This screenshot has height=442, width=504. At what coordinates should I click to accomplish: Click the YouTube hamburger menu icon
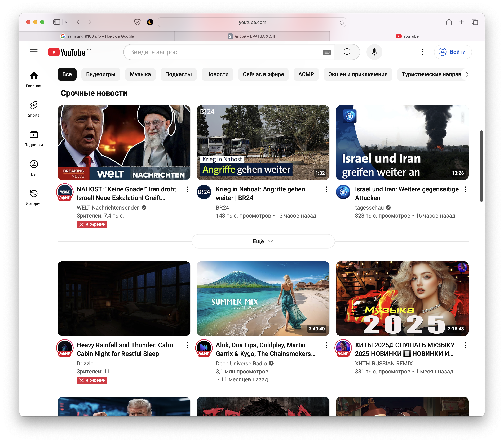pos(34,52)
